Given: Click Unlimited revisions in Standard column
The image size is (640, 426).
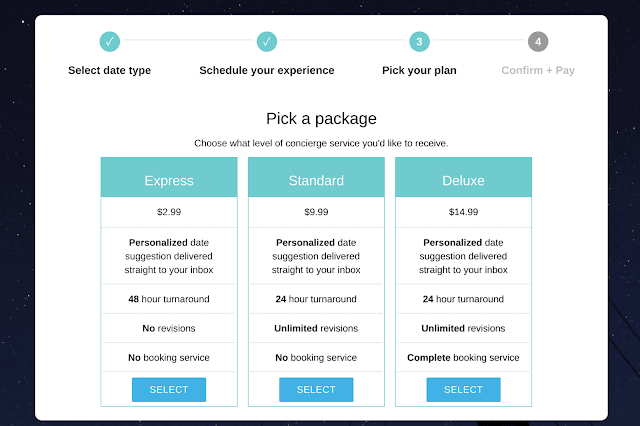Looking at the screenshot, I should [316, 328].
